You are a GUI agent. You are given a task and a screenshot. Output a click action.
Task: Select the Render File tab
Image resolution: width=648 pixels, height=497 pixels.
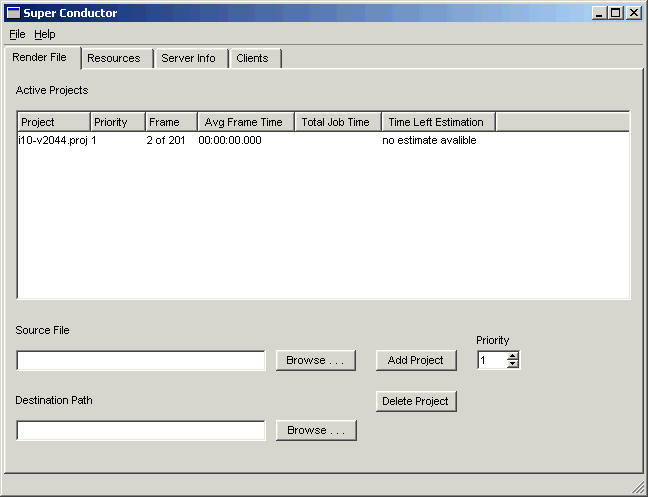[40, 57]
